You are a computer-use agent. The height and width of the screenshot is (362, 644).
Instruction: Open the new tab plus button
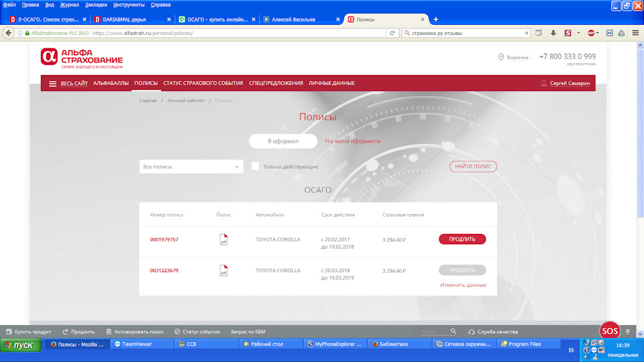pyautogui.click(x=436, y=19)
